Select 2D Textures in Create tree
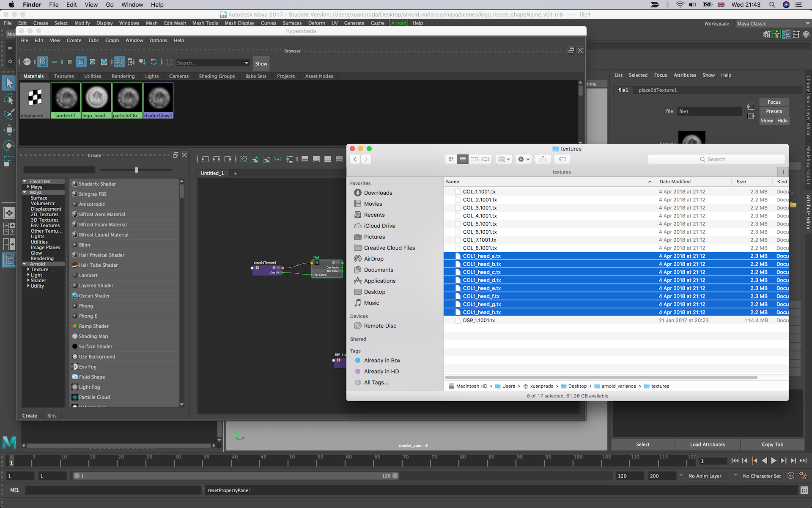 tap(44, 215)
